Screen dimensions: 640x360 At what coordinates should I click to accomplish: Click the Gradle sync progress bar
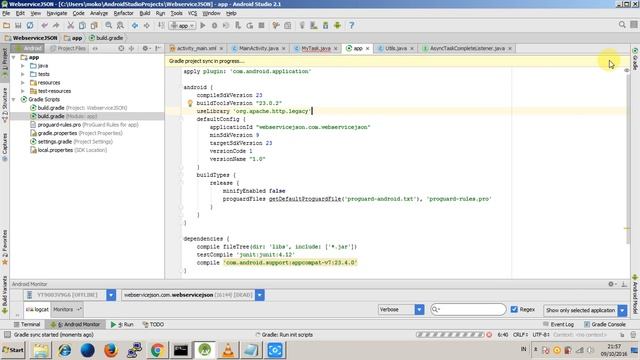click(x=450, y=335)
